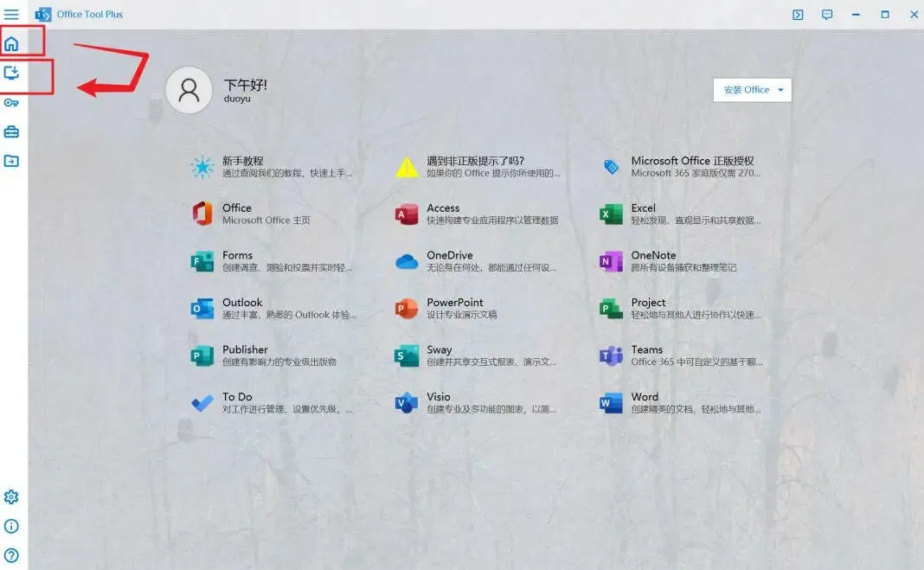924x570 pixels.
Task: Click the OneDrive title text
Action: 450,255
